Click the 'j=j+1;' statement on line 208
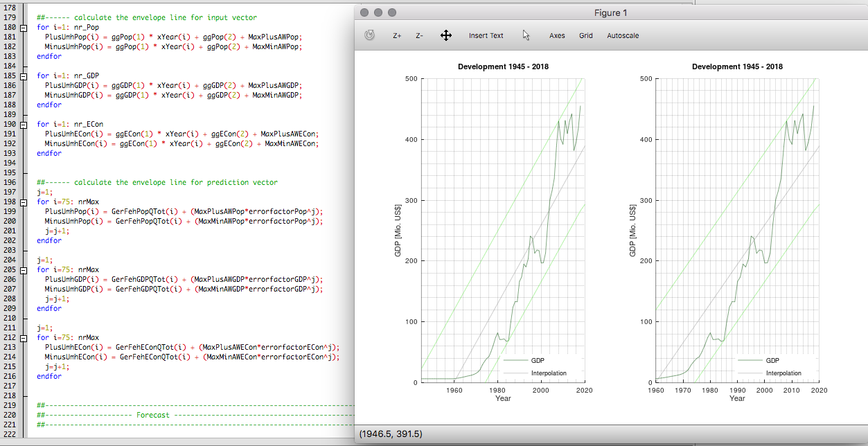 click(x=57, y=299)
